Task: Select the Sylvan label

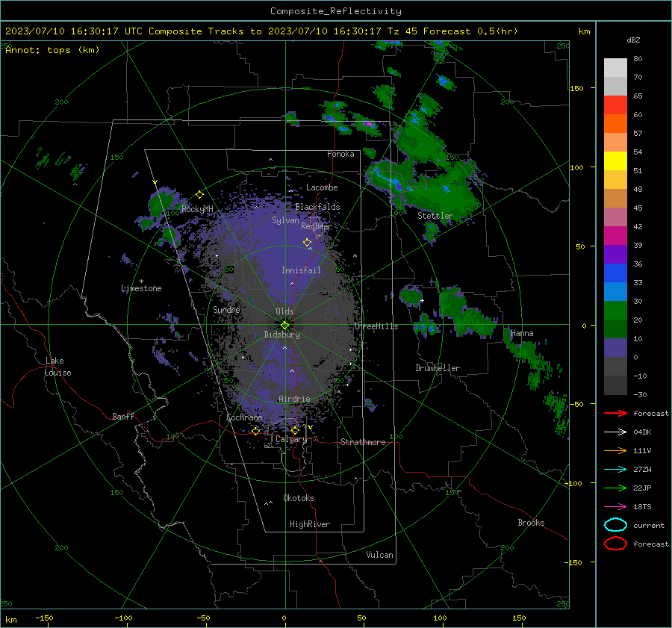Action: (285, 220)
